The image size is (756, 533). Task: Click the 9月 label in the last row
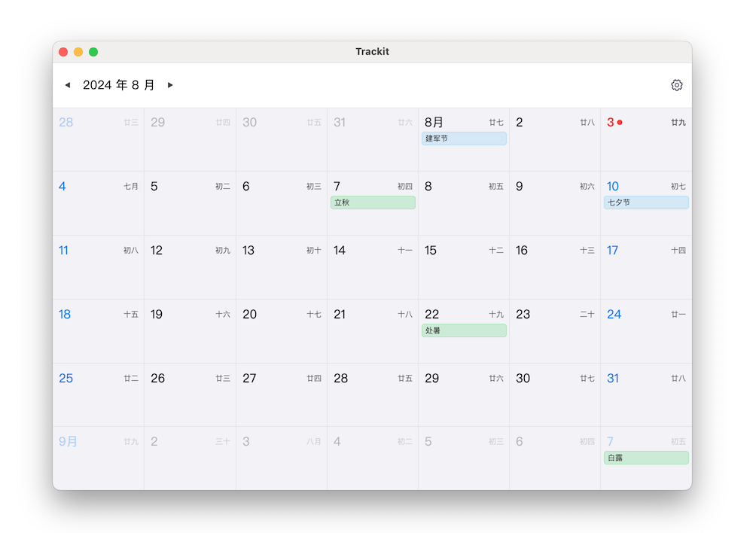[x=67, y=442]
